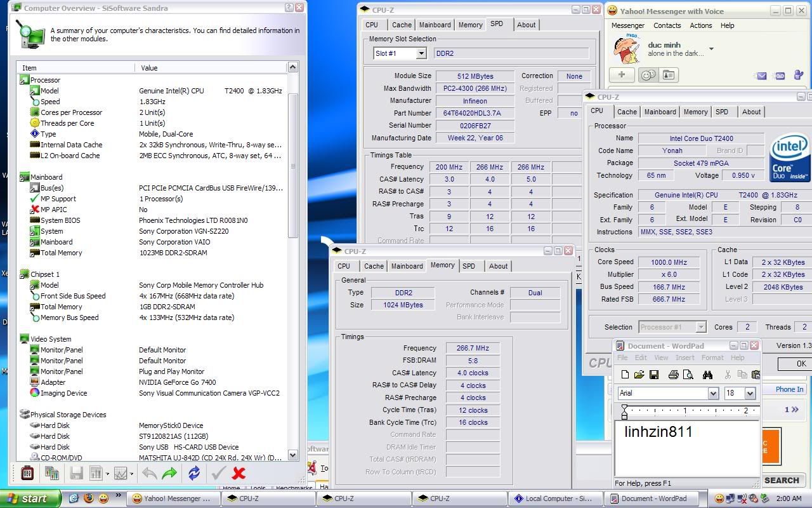Click the Core Speed value 1000.0 MHz
The image size is (812, 508).
coord(669,262)
